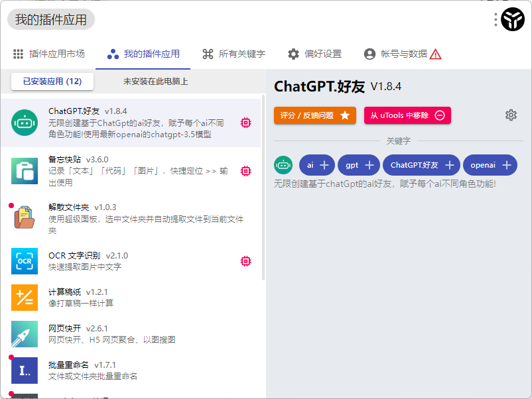Click the chip icon beside 备忘快贴

tap(245, 171)
